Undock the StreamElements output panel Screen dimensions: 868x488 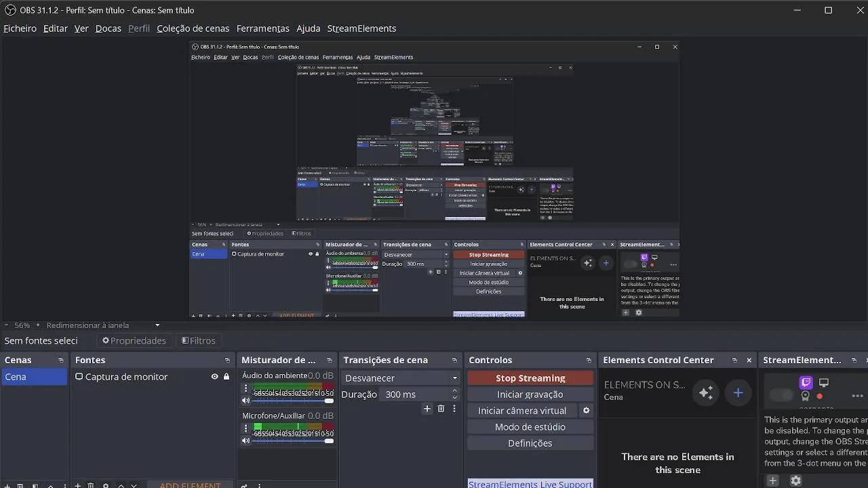click(x=854, y=361)
